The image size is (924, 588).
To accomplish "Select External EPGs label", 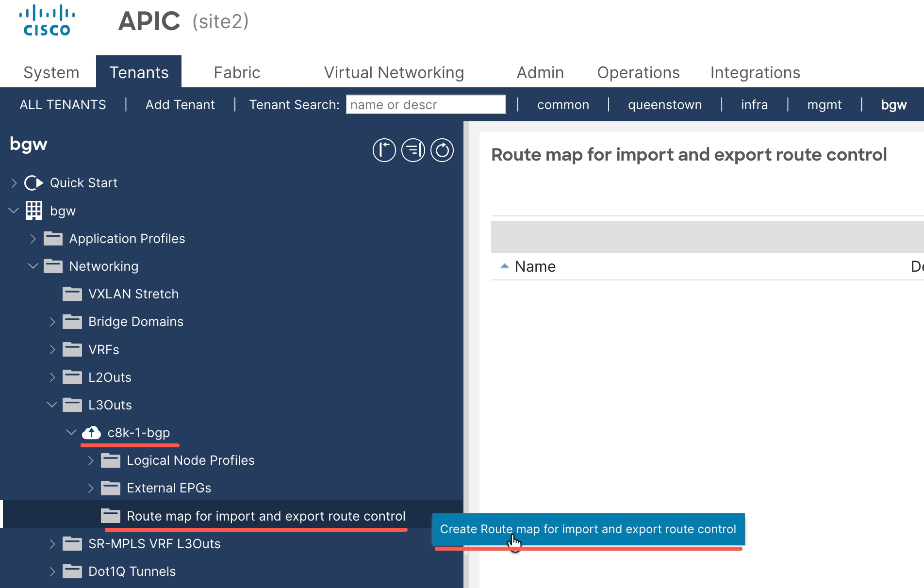I will (169, 488).
